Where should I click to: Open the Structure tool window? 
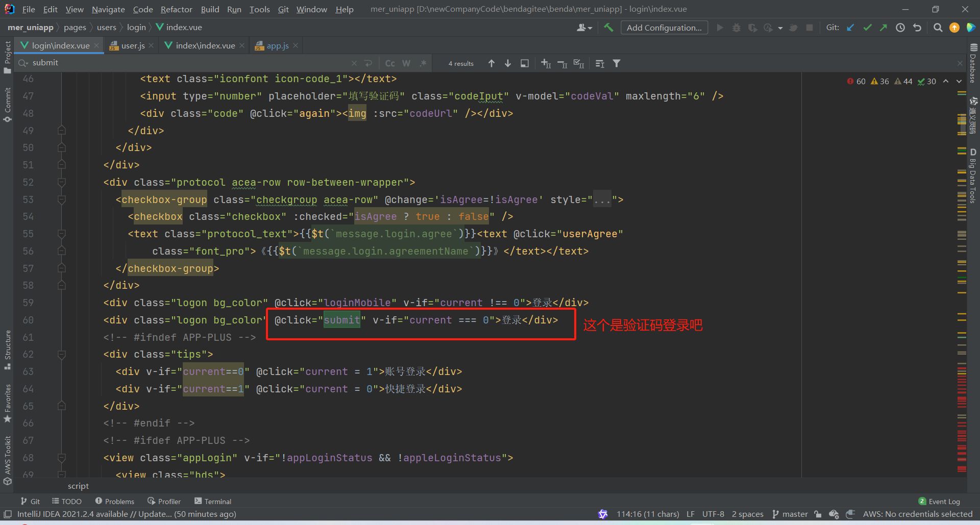tap(7, 349)
